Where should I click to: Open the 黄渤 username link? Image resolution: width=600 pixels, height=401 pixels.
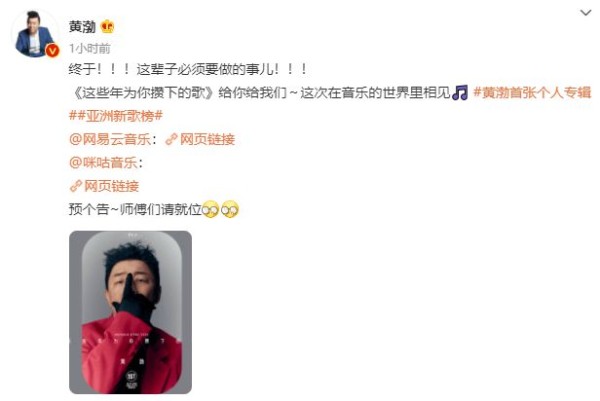[82, 27]
